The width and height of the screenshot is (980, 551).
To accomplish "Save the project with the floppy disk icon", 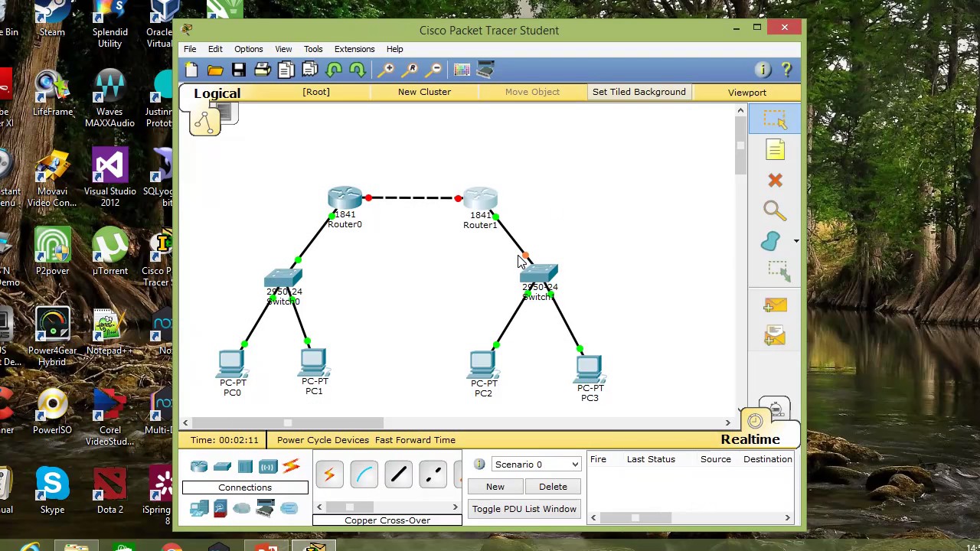I will coord(239,70).
